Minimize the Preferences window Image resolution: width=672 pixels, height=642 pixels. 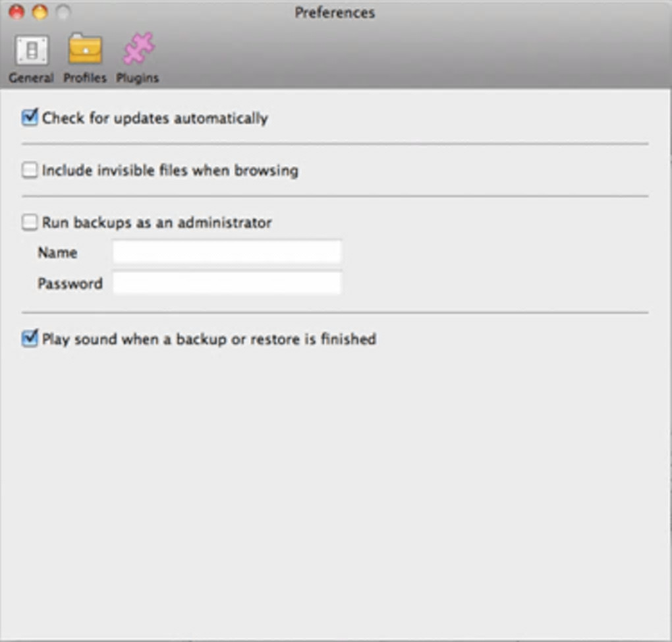[40, 12]
